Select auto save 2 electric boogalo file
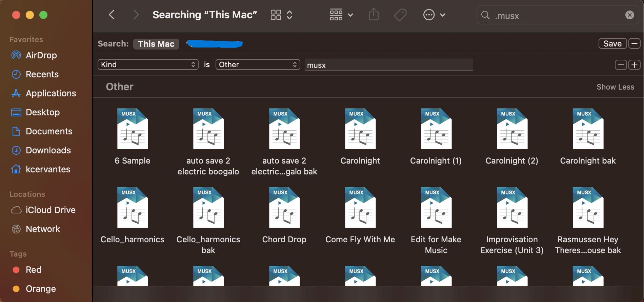Viewport: 644px width, 302px height. [208, 129]
